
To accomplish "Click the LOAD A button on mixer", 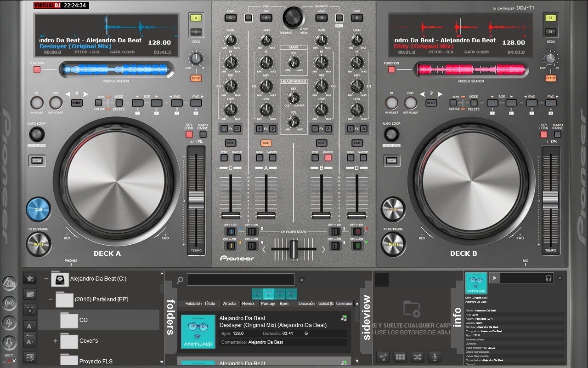I will [x=266, y=18].
